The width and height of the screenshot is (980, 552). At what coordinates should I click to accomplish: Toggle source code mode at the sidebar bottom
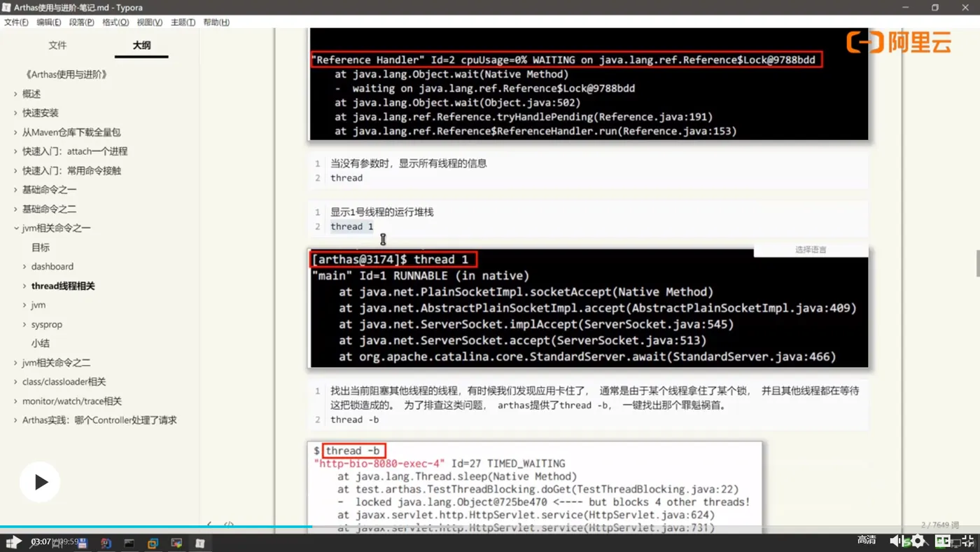(x=229, y=524)
